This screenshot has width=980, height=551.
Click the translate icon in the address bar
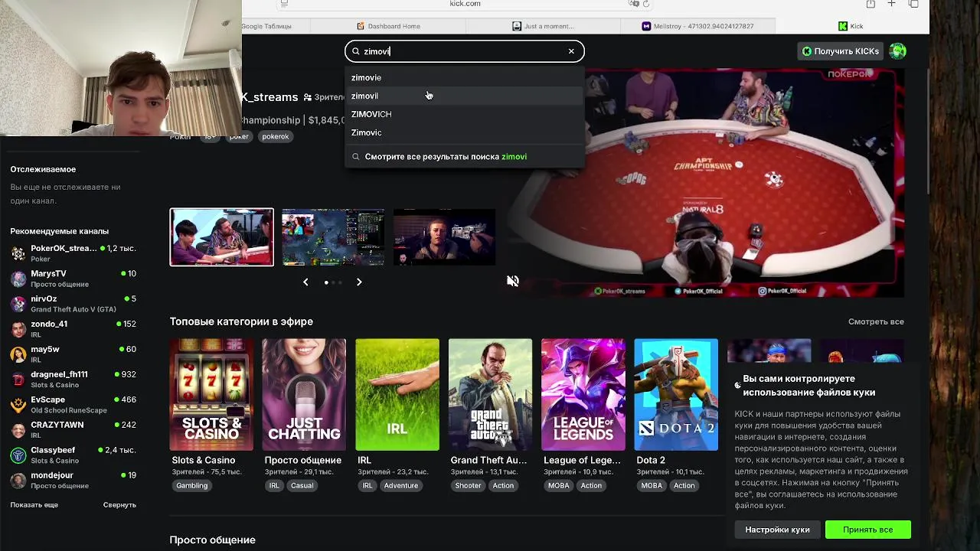(x=633, y=4)
